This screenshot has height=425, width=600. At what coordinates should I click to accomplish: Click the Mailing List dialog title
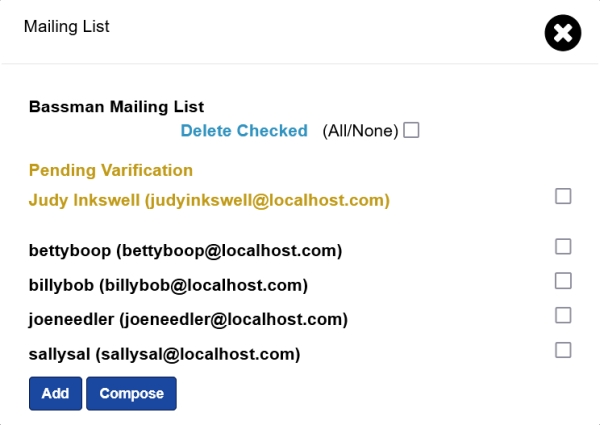click(67, 27)
